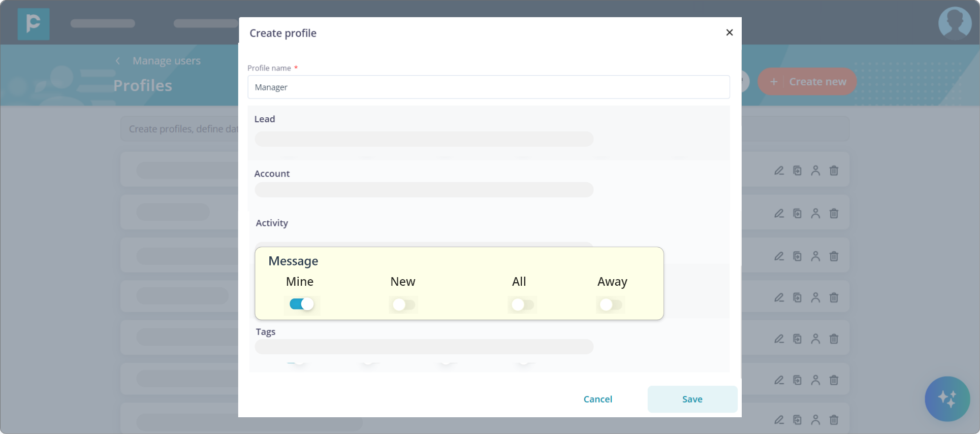This screenshot has width=980, height=434.
Task: Delete the first profile row
Action: pos(834,171)
